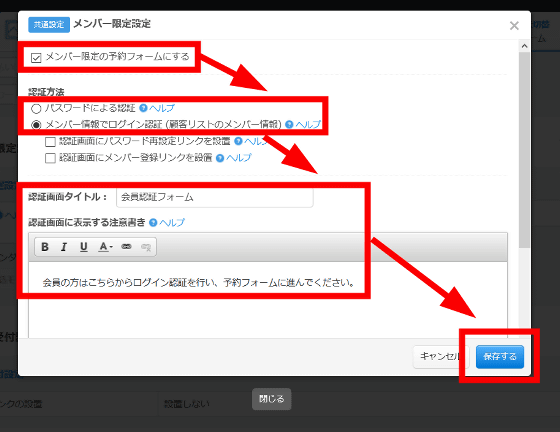The width and height of the screenshot is (560, 432).
Task: Insert a link using the chain icon
Action: 126,247
